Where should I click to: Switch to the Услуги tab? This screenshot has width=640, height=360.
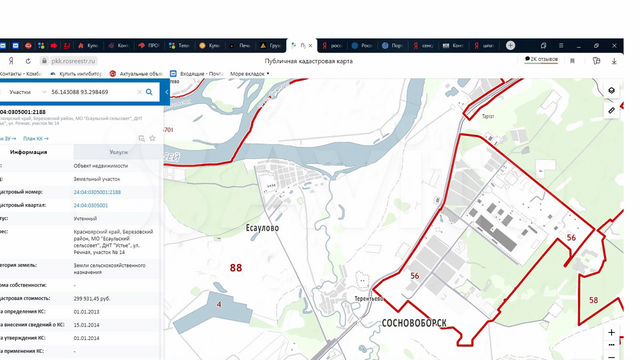coord(118,152)
